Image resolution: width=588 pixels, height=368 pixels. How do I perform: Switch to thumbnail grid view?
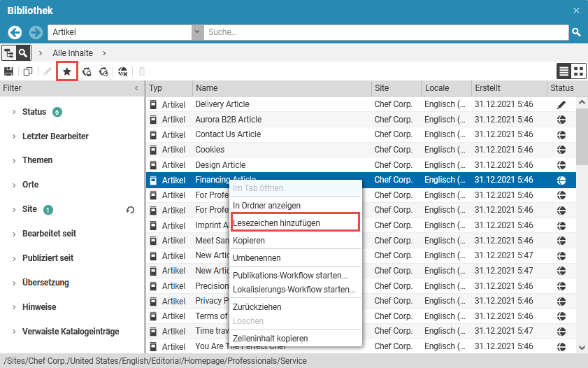point(578,71)
